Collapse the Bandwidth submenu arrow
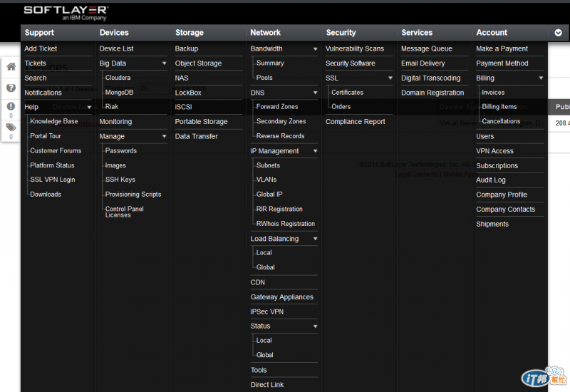This screenshot has height=392, width=570. [x=315, y=48]
